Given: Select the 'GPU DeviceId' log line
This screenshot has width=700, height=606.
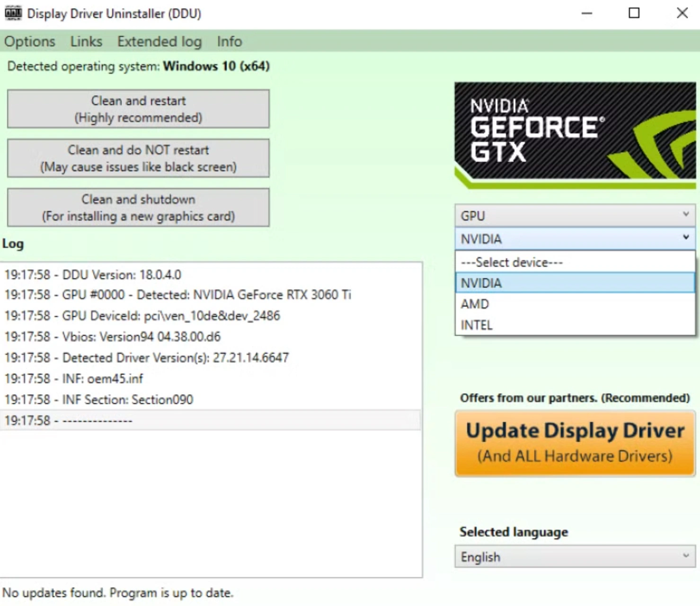Looking at the screenshot, I should (x=210, y=316).
